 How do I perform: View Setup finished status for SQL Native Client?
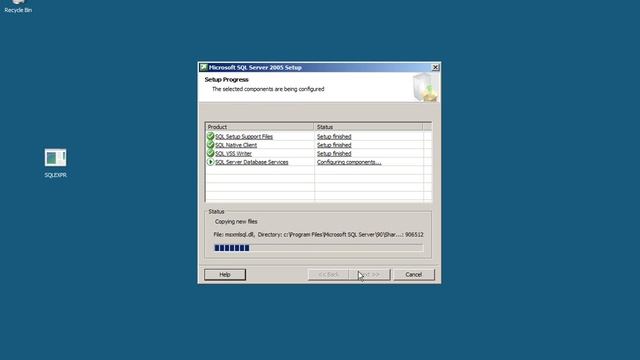point(334,145)
